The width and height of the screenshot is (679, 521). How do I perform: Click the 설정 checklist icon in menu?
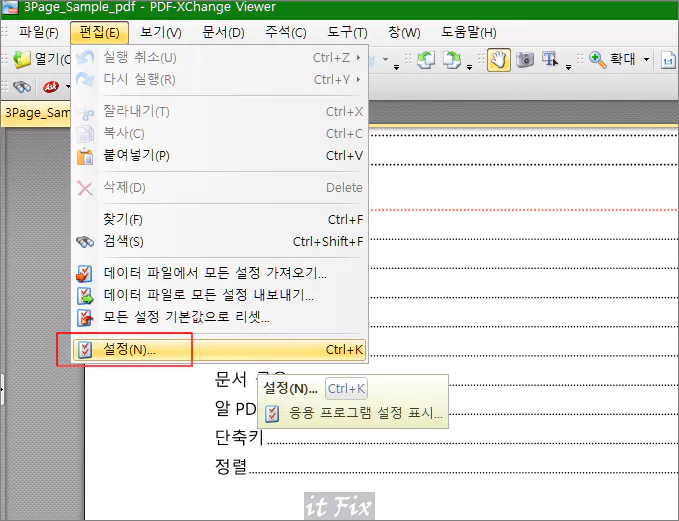pos(85,350)
